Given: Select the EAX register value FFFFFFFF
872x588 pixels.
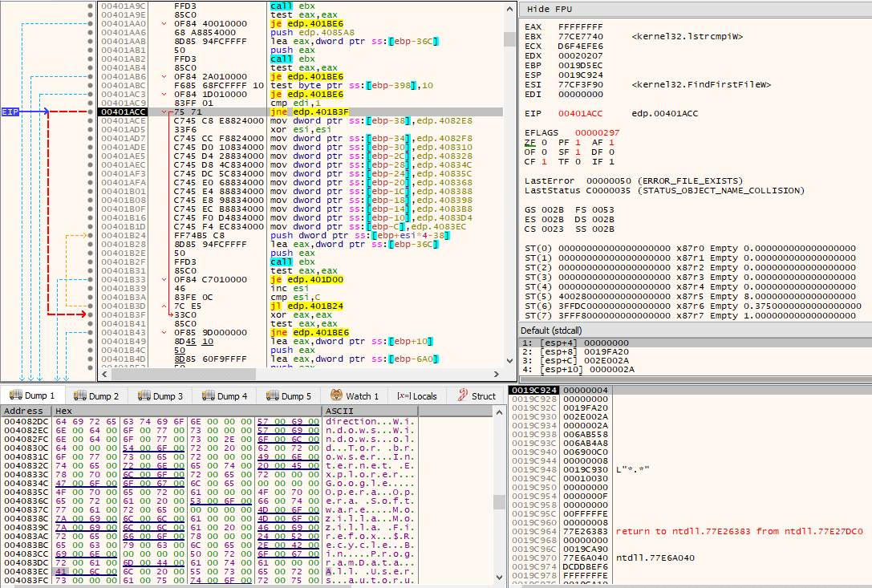Looking at the screenshot, I should [580, 26].
